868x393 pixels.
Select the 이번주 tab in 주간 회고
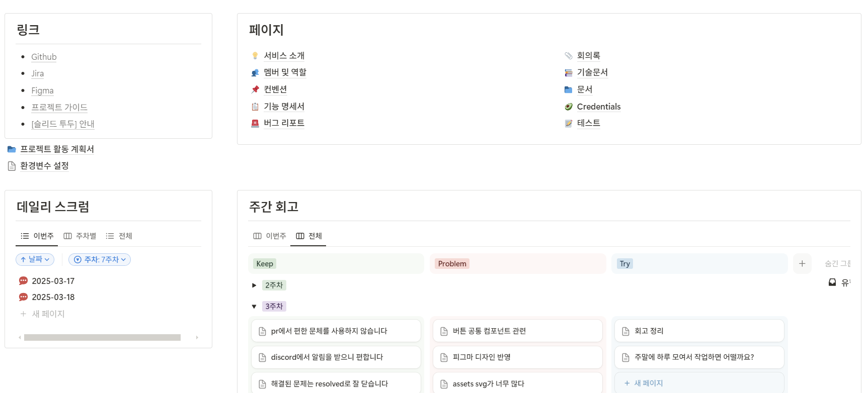tap(270, 236)
